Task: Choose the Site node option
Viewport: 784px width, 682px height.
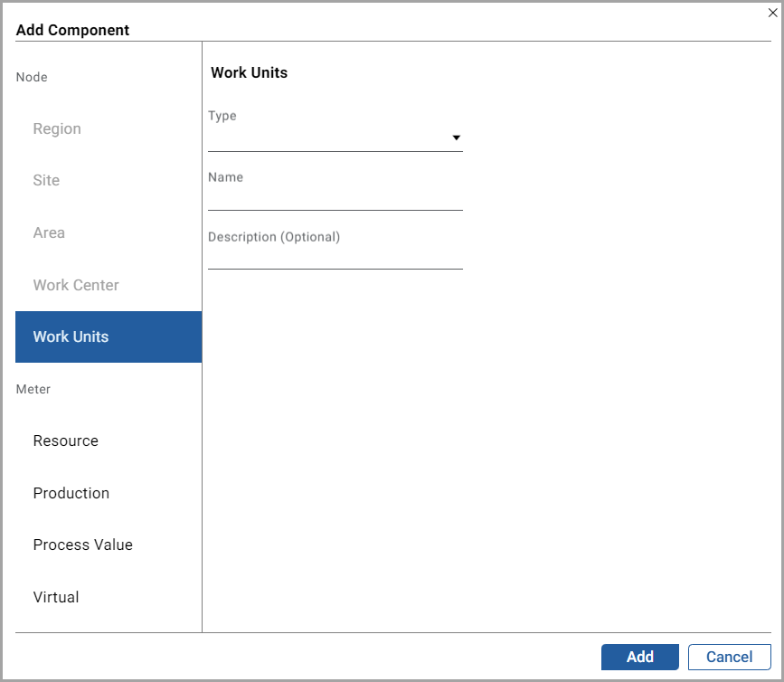Action: click(x=46, y=181)
